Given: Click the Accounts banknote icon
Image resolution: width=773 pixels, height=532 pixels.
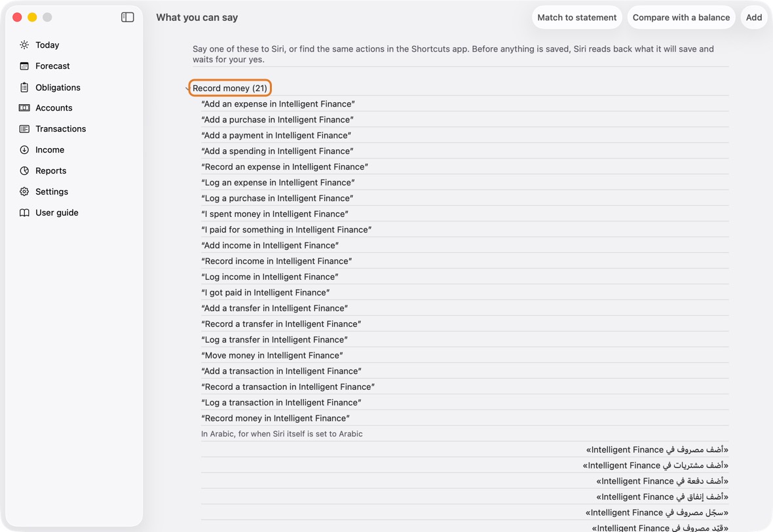Looking at the screenshot, I should point(24,108).
